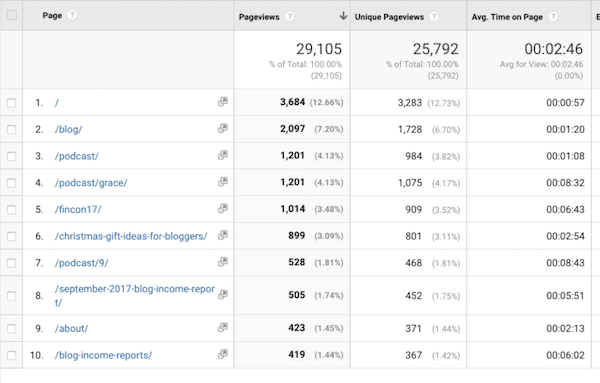Check the box for /christmas-gift-ideas-for-bloggers/ row
600x383 pixels.
click(x=11, y=237)
